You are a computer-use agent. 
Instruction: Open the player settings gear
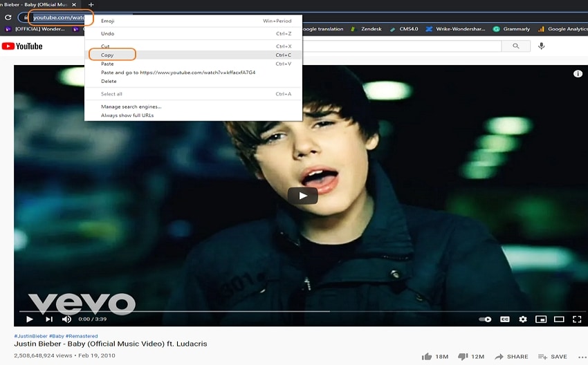click(x=523, y=319)
